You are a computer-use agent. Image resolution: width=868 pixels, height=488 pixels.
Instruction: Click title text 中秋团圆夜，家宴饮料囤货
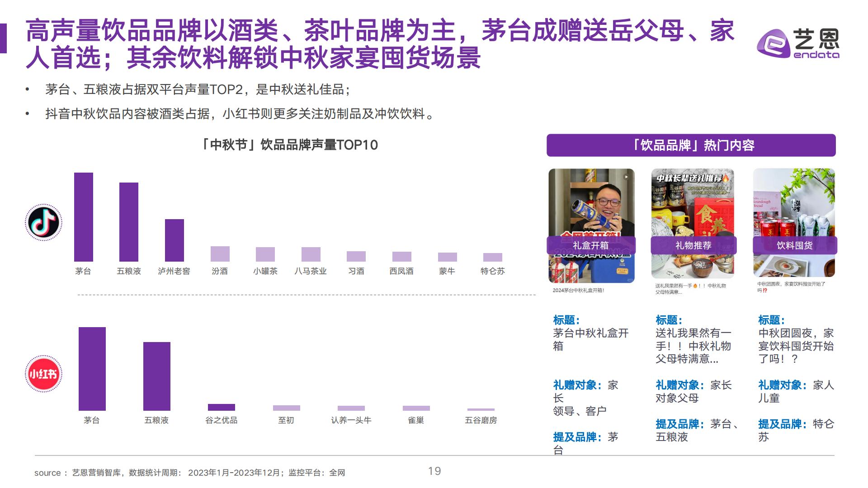796,346
